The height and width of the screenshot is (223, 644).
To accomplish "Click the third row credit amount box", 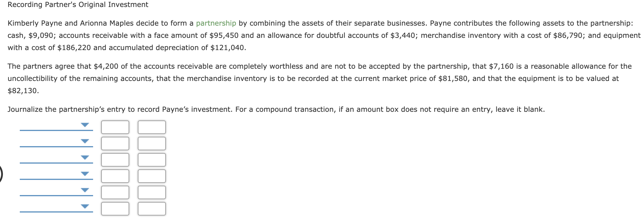I will (x=151, y=160).
